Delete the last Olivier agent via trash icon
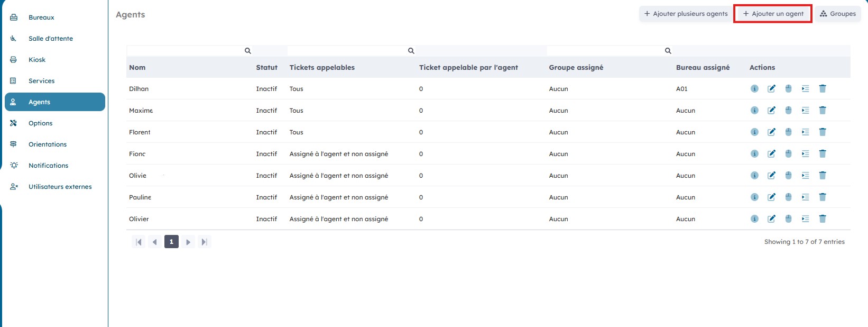Viewport: 868px width, 327px height. [823, 219]
